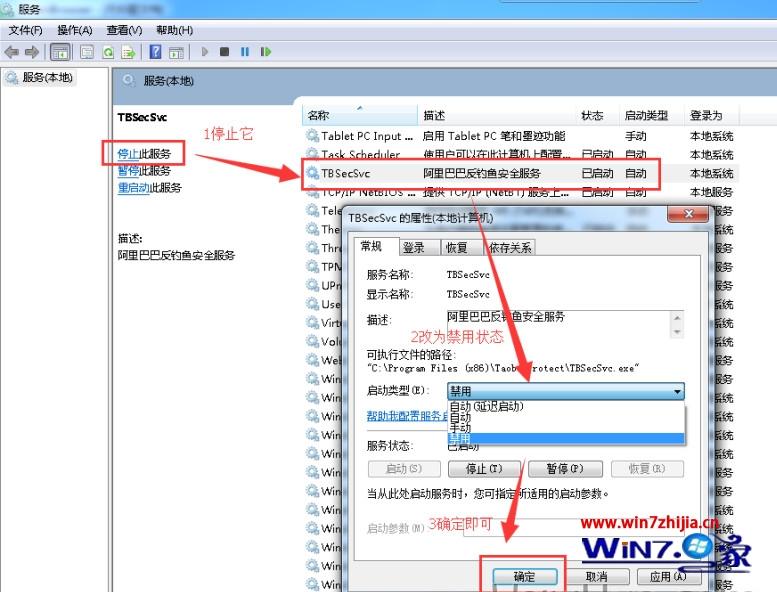Open the 帮助(H) menu
Screen dimensions: 777x592
pyautogui.click(x=174, y=30)
